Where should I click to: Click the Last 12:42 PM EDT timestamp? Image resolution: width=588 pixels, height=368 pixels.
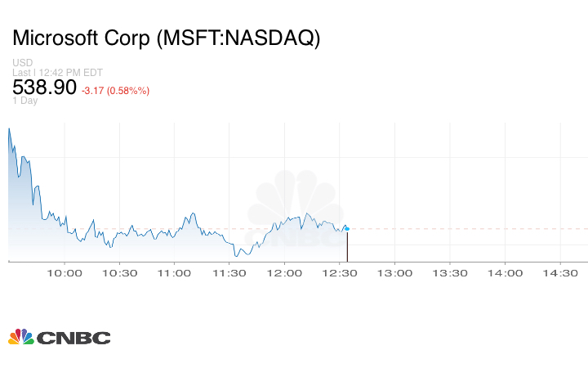point(56,73)
